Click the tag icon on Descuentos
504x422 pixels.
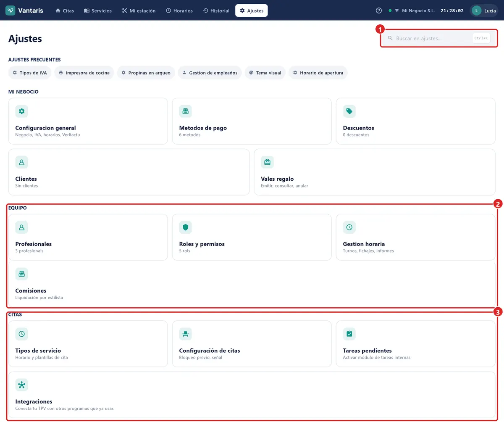point(349,111)
